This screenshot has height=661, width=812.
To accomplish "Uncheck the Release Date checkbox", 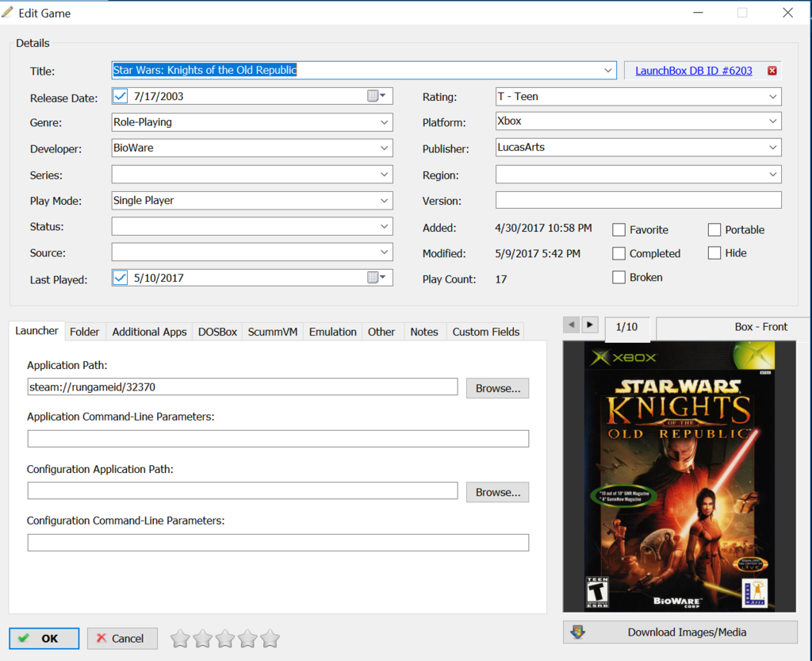I will tap(121, 96).
